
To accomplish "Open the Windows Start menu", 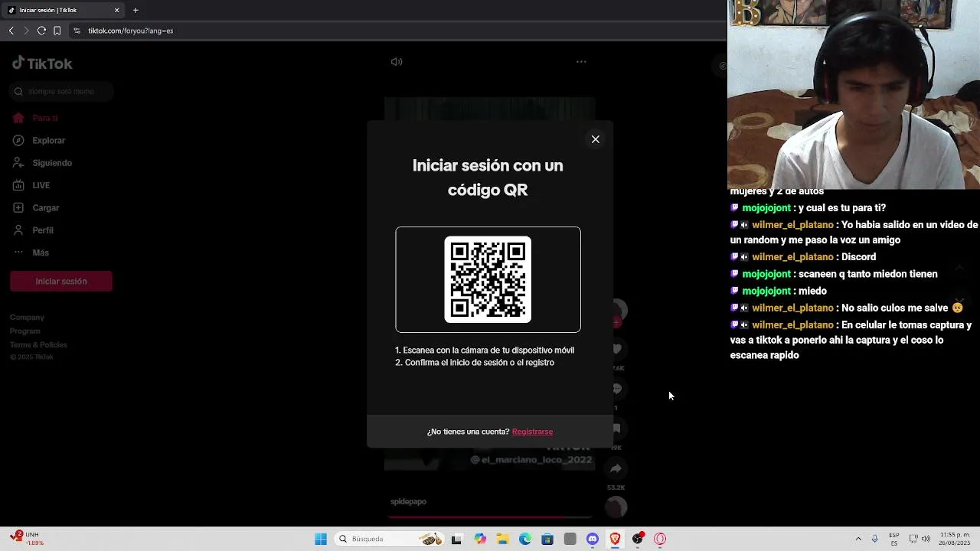I will click(321, 539).
